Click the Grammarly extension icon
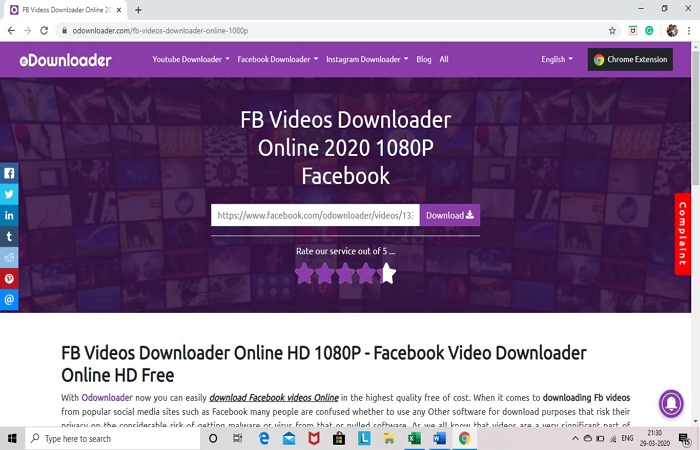 tap(649, 31)
